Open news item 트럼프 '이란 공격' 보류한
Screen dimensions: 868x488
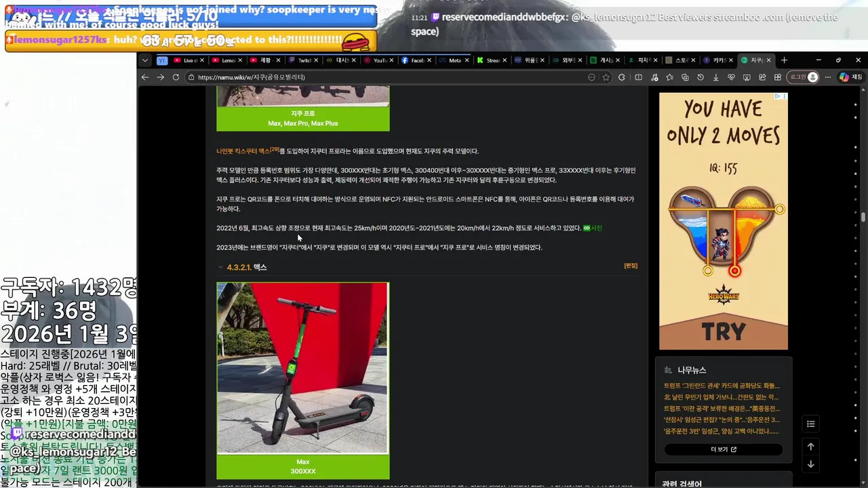[x=722, y=409]
